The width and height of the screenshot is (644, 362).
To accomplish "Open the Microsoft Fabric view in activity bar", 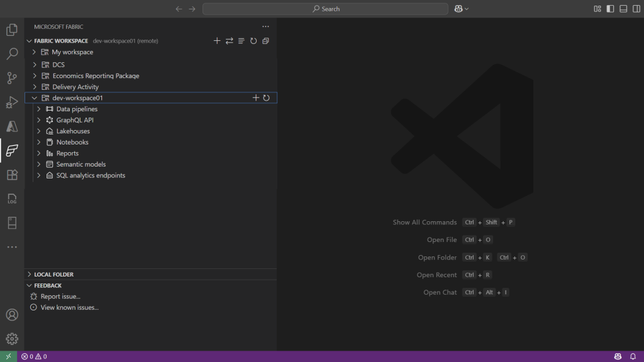I will coord(12,151).
